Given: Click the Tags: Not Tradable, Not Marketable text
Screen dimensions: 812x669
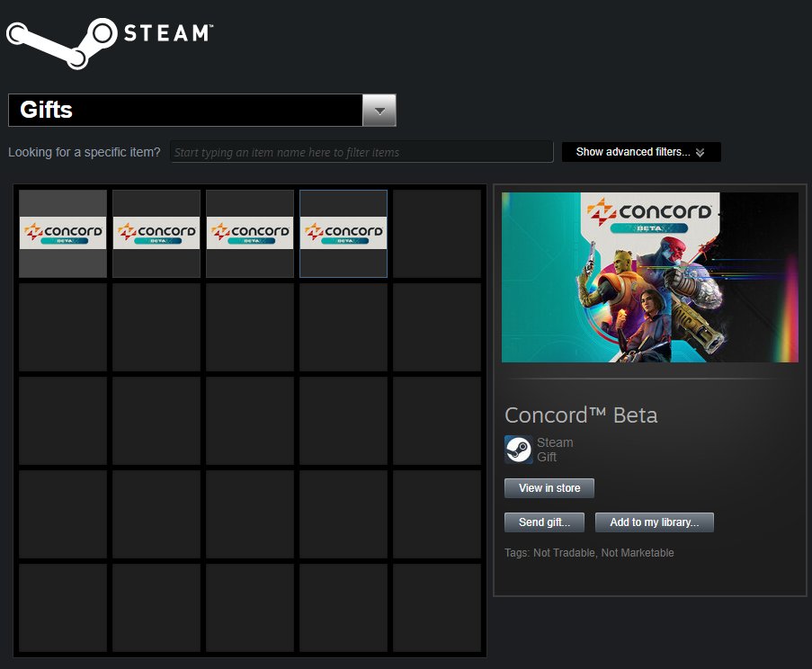Looking at the screenshot, I should coord(589,553).
